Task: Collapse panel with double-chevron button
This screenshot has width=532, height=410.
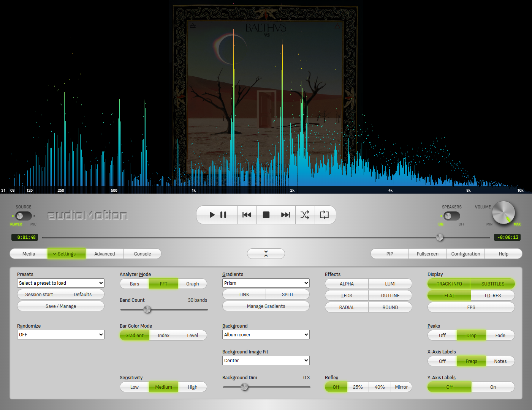Action: [266, 254]
